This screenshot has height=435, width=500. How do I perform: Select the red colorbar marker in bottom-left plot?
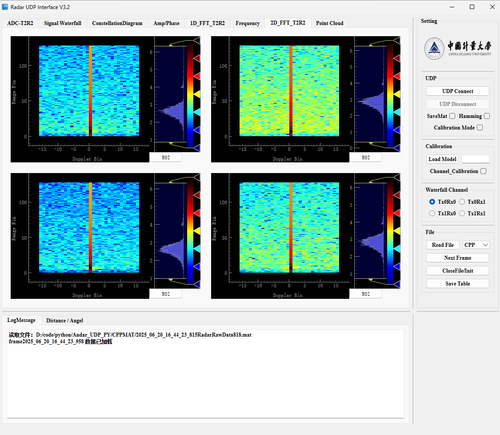coord(197,213)
